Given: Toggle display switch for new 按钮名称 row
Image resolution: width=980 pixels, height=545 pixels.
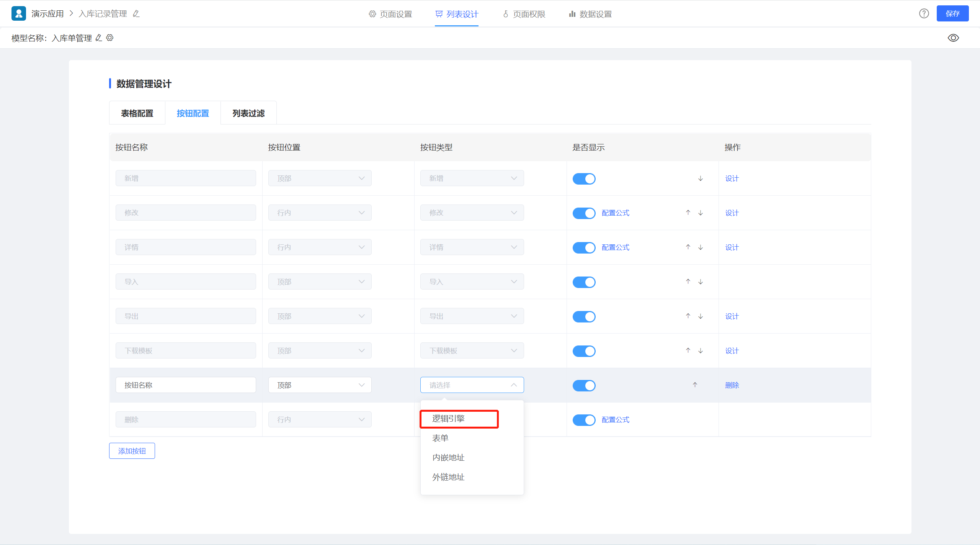Looking at the screenshot, I should tap(584, 386).
